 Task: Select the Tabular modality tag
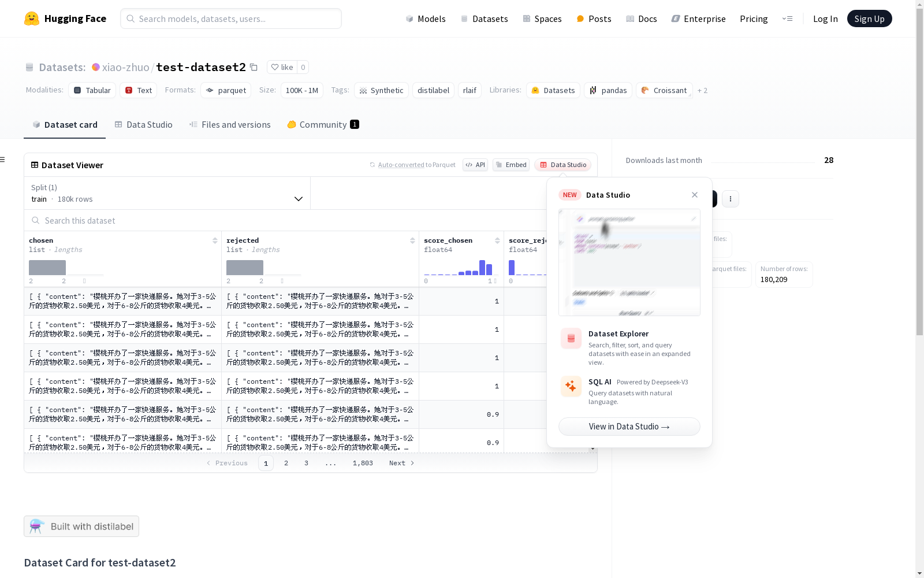[x=92, y=90]
